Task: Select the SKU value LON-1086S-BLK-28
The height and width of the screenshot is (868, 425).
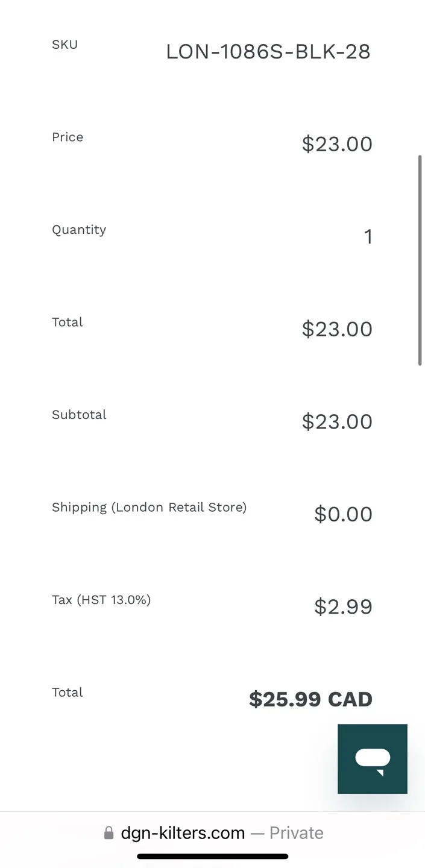Action: 268,52
